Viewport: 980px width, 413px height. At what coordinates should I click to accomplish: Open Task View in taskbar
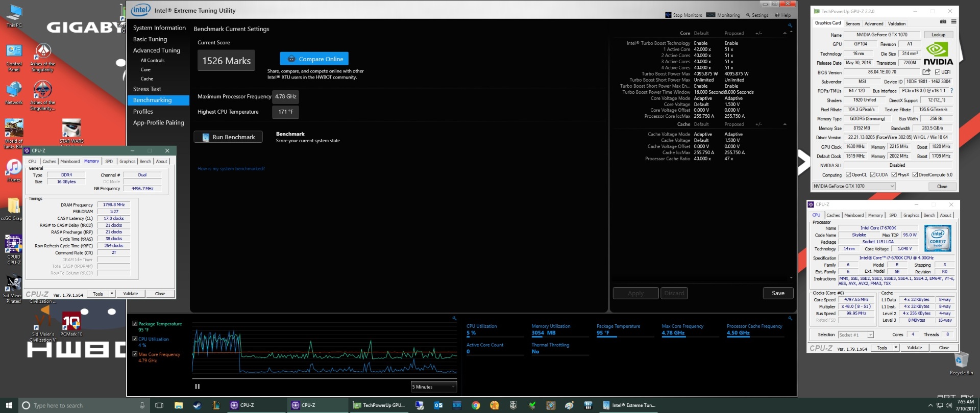point(159,405)
